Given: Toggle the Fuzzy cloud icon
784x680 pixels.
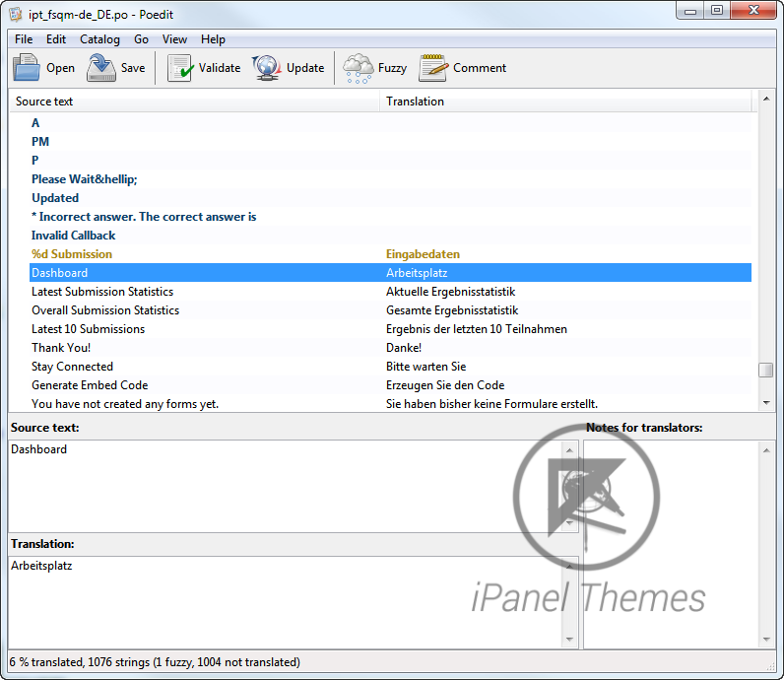Looking at the screenshot, I should [x=358, y=69].
